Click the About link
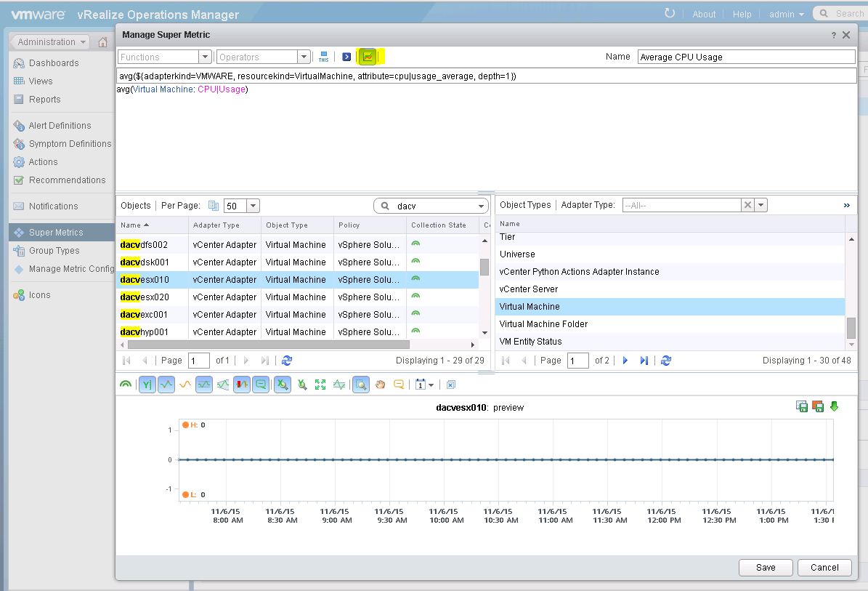The width and height of the screenshot is (868, 591). point(704,15)
